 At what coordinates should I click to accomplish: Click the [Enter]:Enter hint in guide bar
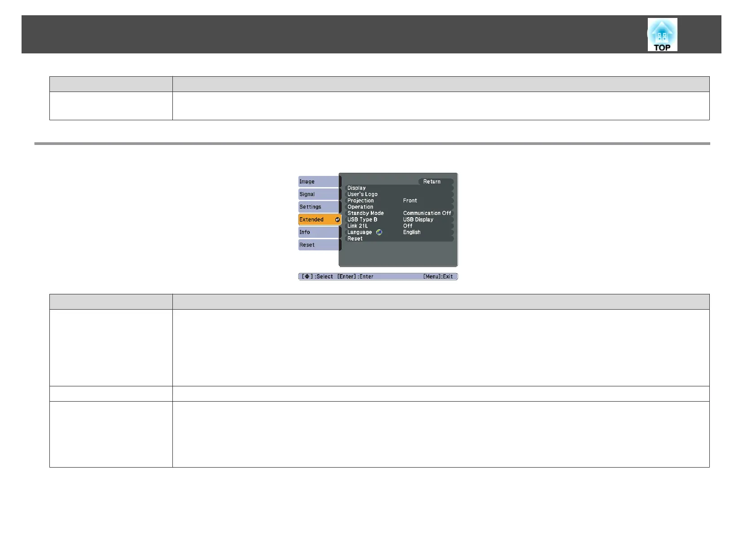pyautogui.click(x=355, y=276)
